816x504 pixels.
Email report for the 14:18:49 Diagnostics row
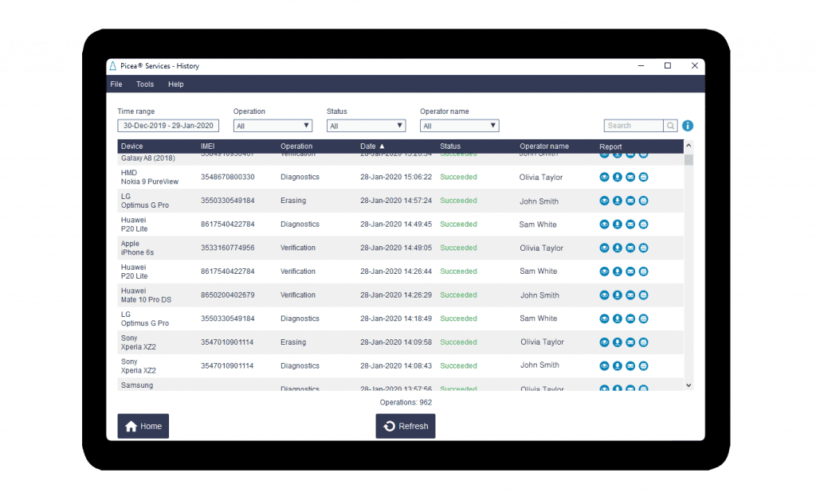[630, 318]
